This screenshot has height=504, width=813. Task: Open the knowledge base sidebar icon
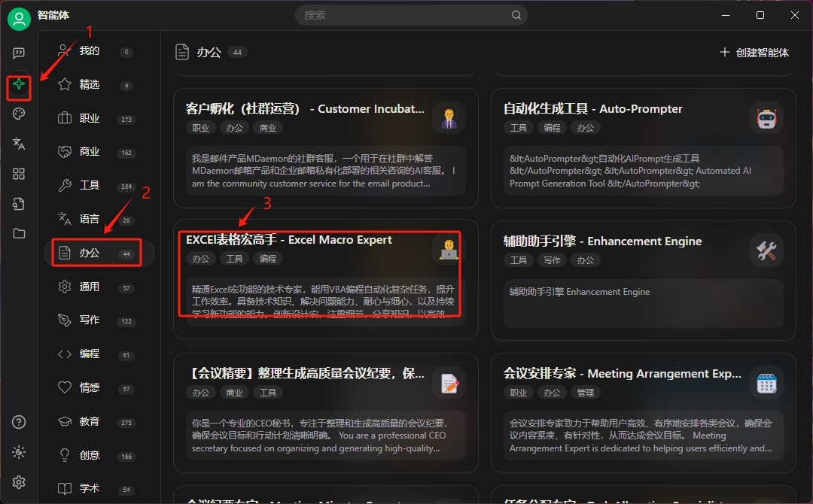pos(19,204)
